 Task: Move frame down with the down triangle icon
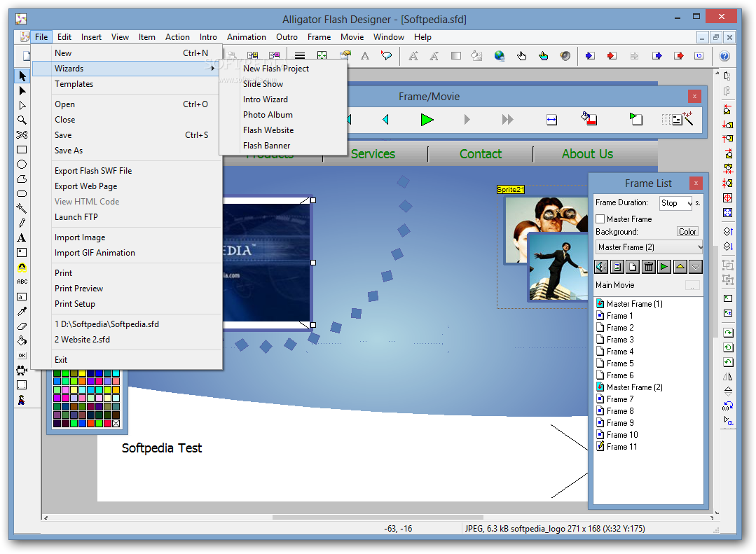(696, 267)
